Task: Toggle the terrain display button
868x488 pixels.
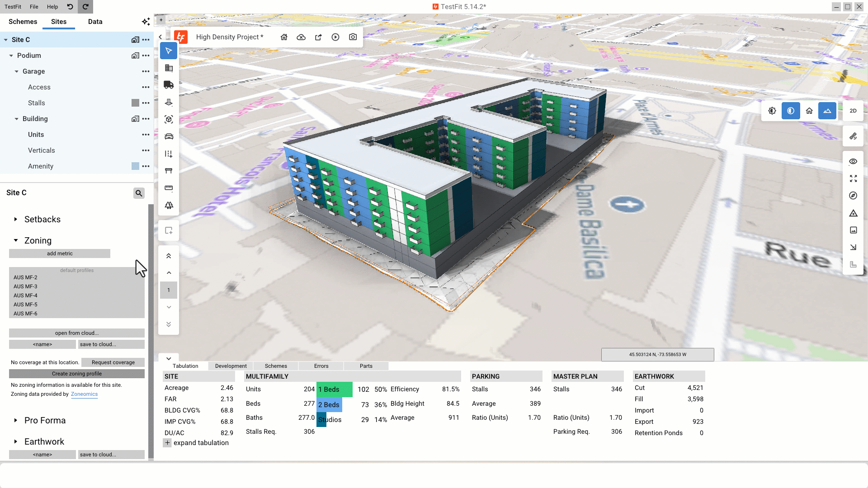Action: tap(827, 111)
